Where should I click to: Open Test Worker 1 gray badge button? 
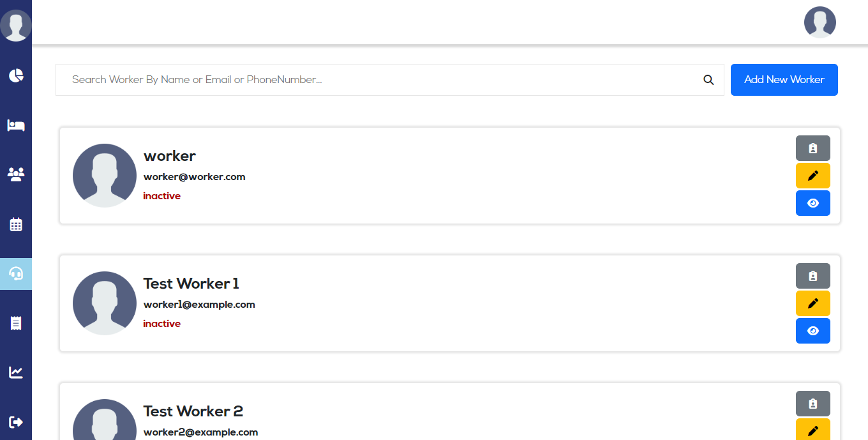(x=812, y=276)
